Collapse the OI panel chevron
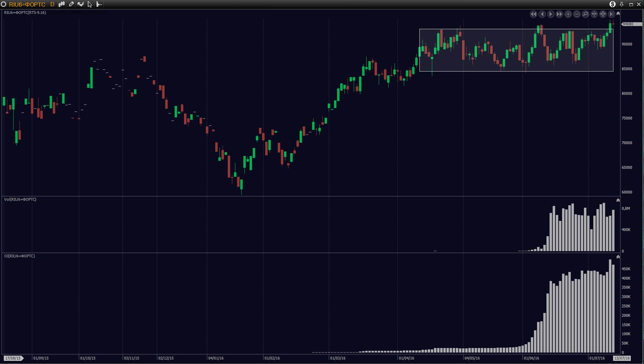 pyautogui.click(x=618, y=257)
